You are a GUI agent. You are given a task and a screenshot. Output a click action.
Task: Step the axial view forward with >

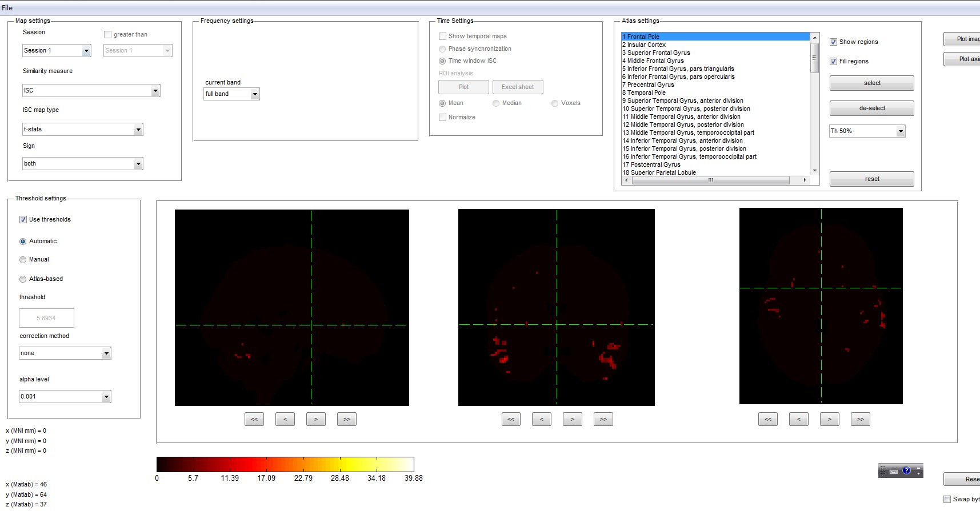coord(829,419)
